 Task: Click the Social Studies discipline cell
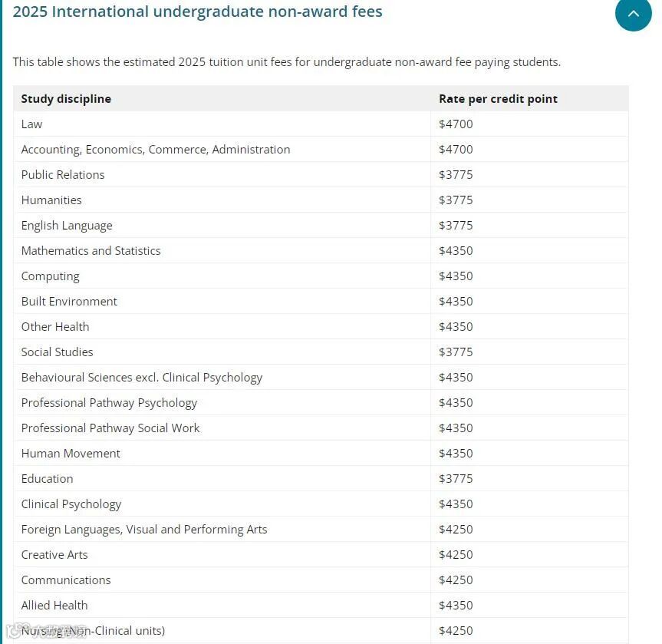tap(58, 352)
